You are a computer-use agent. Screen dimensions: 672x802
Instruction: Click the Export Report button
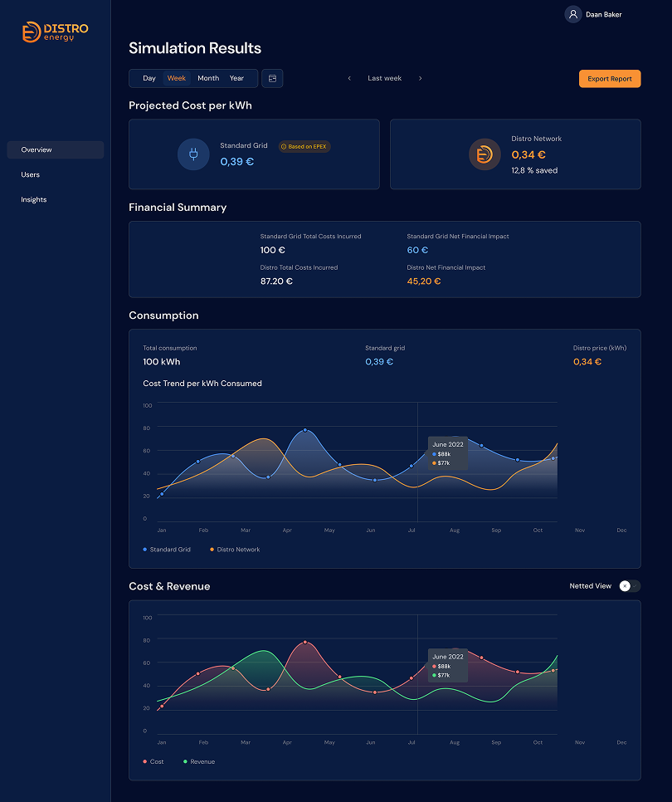(x=610, y=79)
